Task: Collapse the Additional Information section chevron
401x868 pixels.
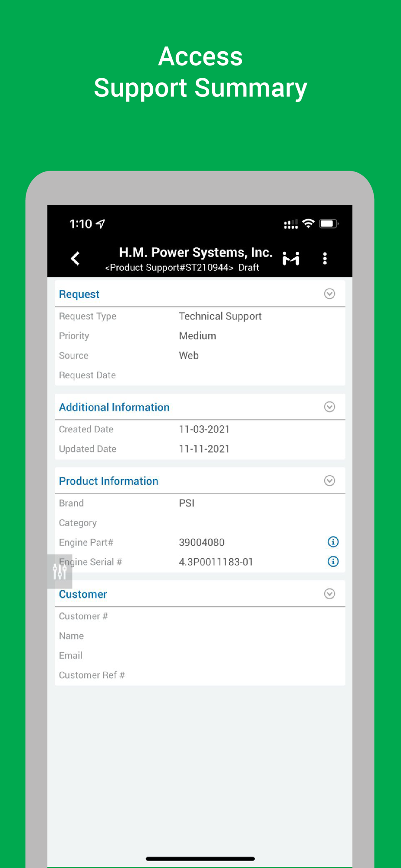Action: 329,407
